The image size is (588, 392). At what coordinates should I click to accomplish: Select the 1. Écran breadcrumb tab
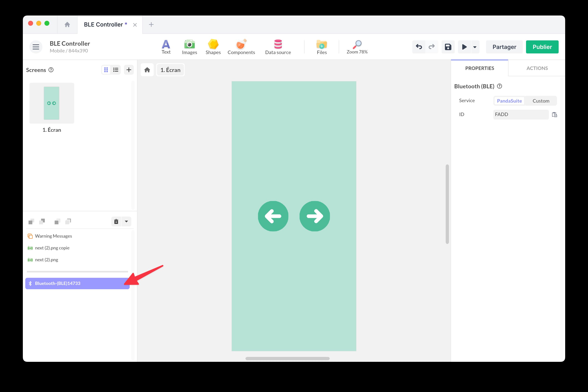pyautogui.click(x=170, y=70)
